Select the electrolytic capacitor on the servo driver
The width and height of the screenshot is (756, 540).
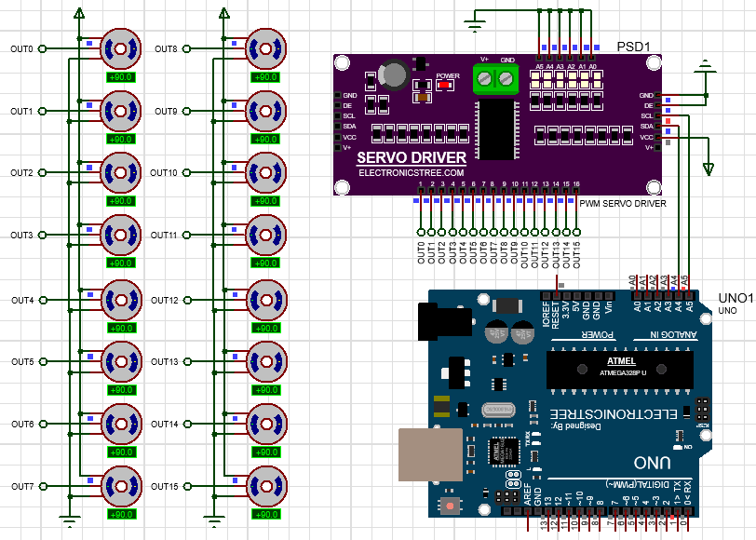tap(395, 73)
